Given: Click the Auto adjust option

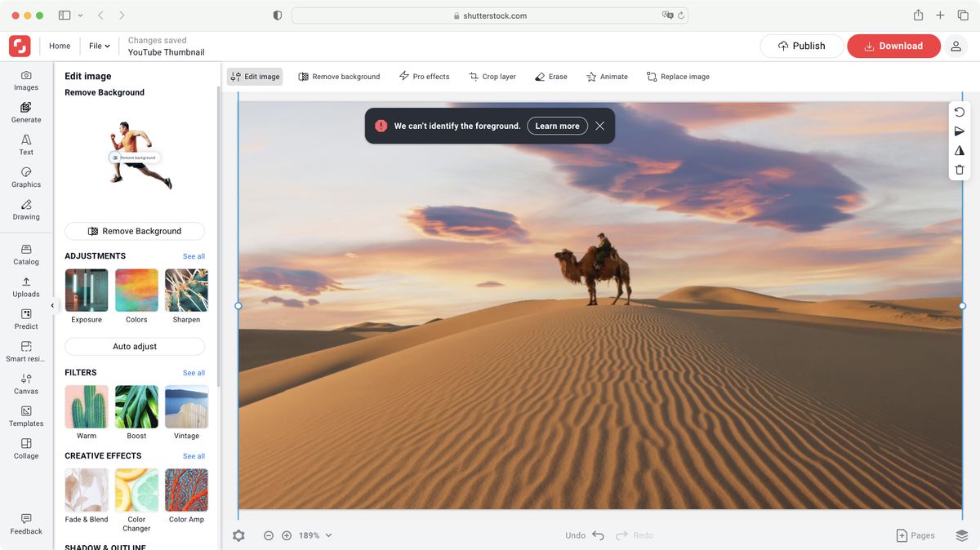Looking at the screenshot, I should click(x=134, y=346).
